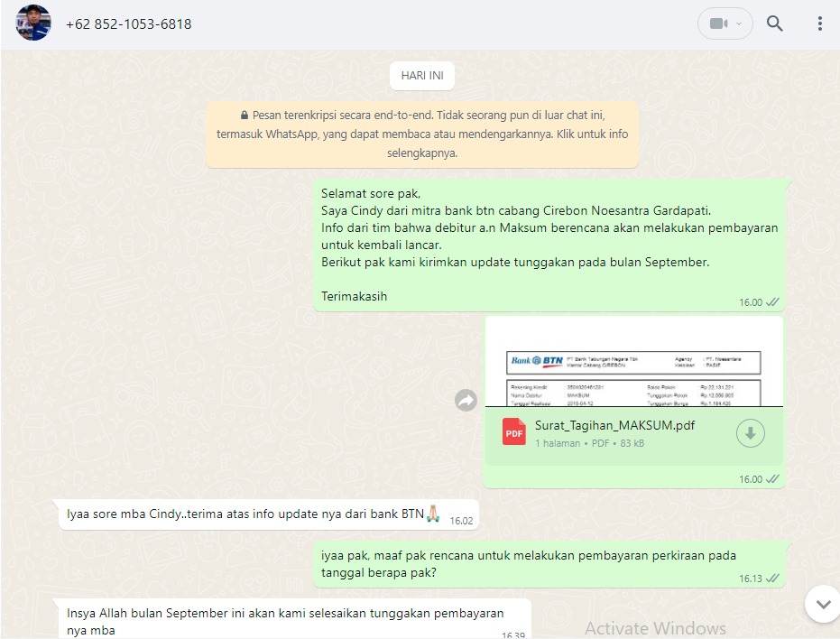Select the "Selamat sore pak" outgoing message
This screenshot has height=639, width=840.
pyautogui.click(x=549, y=244)
